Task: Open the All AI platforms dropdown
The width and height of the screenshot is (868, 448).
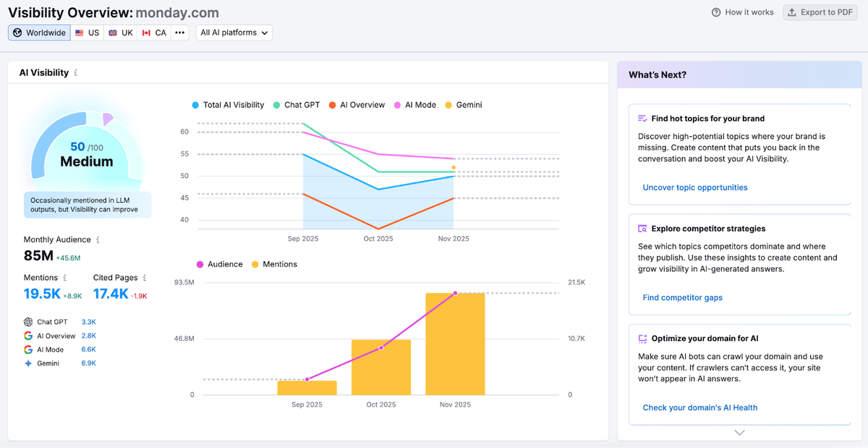Action: 234,33
